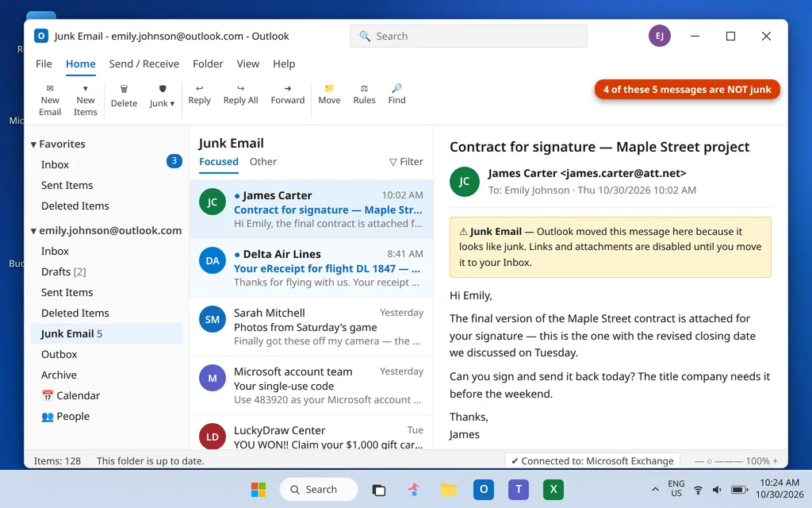Click the Move folder icon
This screenshot has width=812, height=508.
[x=329, y=88]
